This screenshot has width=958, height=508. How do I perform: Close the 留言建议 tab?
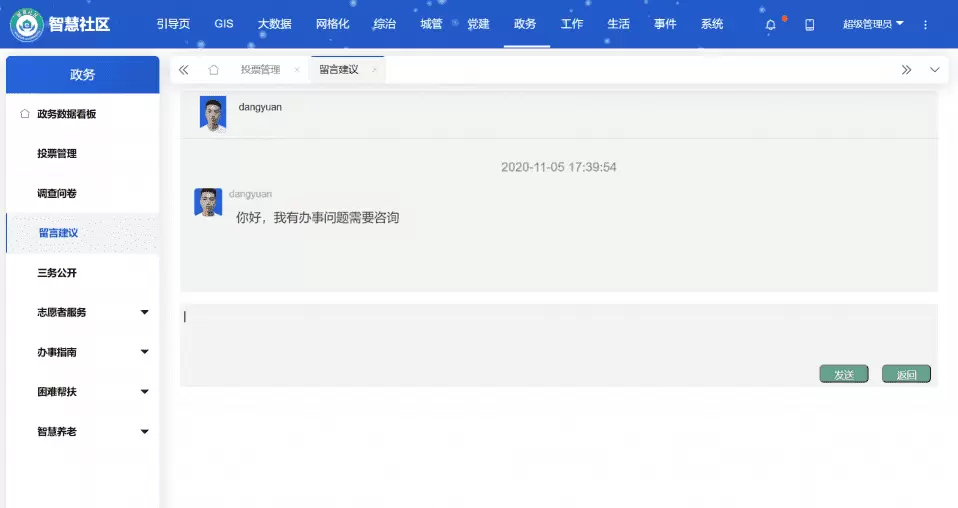pos(374,70)
